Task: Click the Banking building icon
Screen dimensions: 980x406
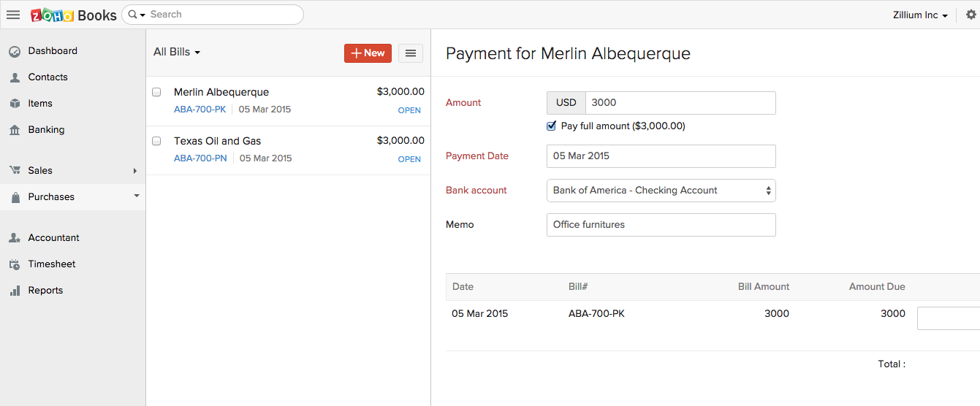Action: (15, 130)
